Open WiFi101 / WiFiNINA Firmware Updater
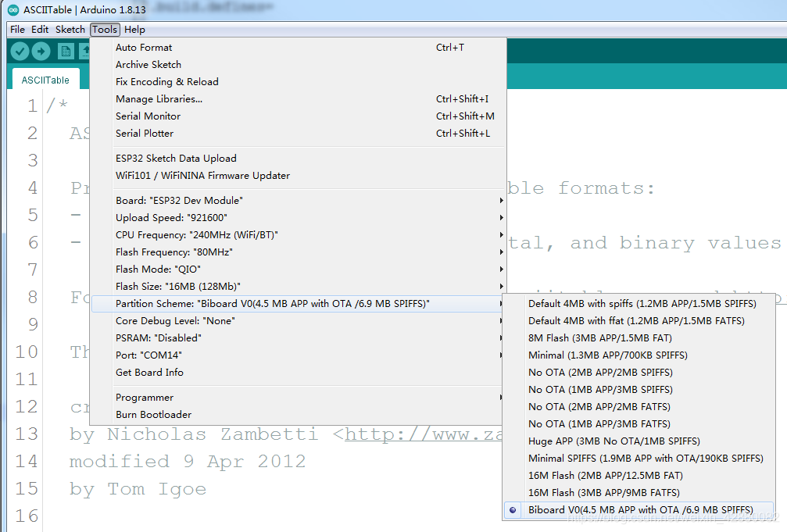The width and height of the screenshot is (787, 532). click(298, 175)
